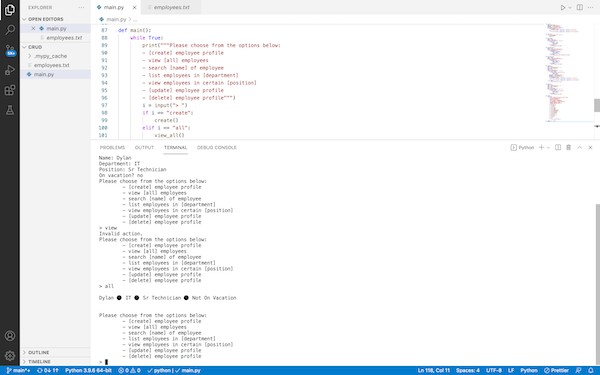Kill the terminal with trash icon
This screenshot has width=600, height=375.
pyautogui.click(x=569, y=147)
